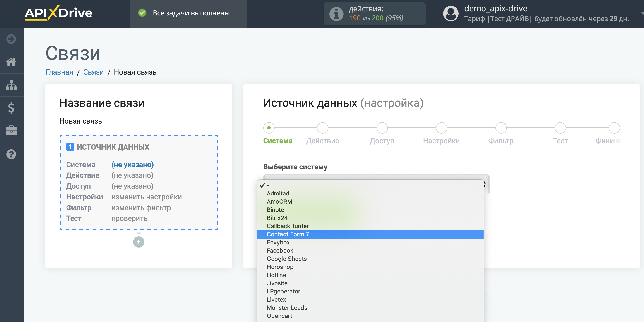The width and height of the screenshot is (644, 322).
Task: Select the Тест step circle
Action: pos(560,128)
